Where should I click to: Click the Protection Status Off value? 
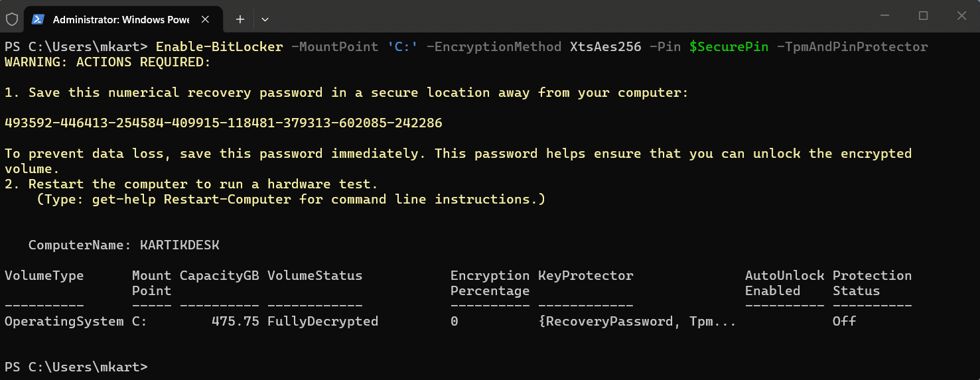click(844, 322)
